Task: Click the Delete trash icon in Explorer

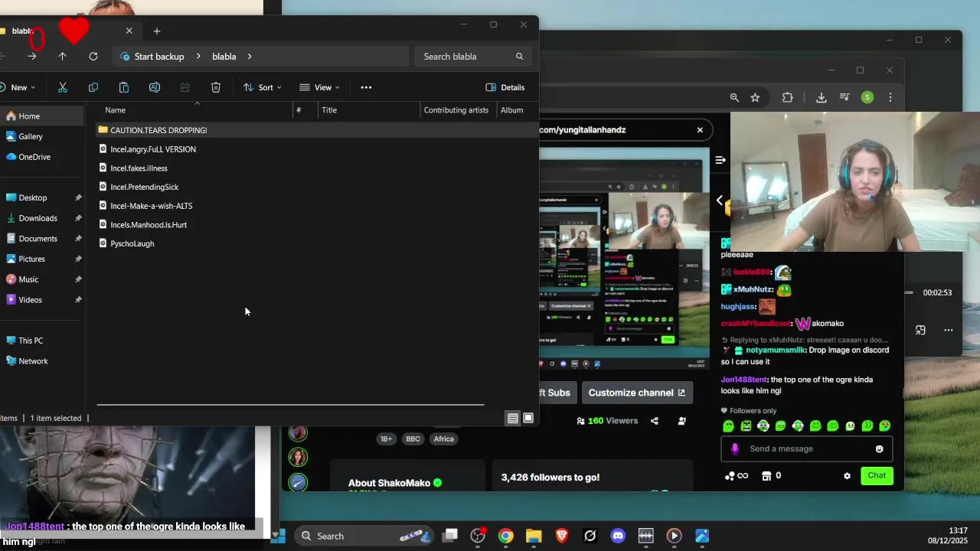Action: click(216, 87)
